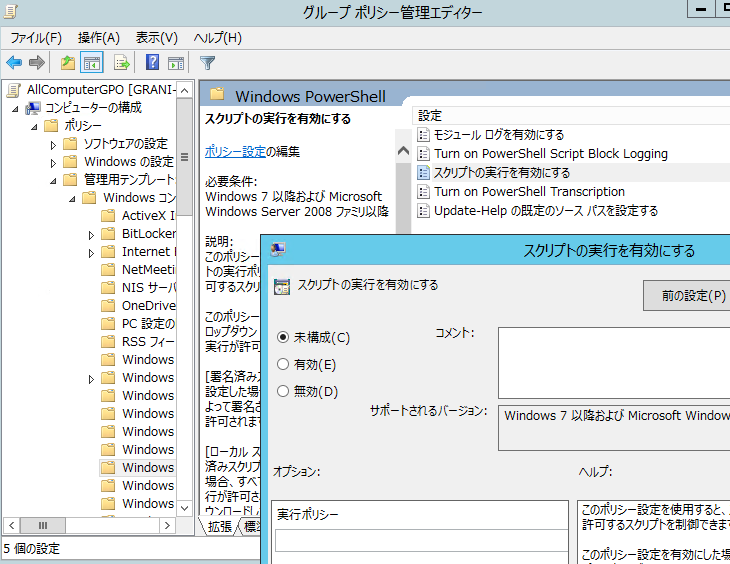Open the ポリシー設定 edit link
The image size is (730, 564).
pos(235,151)
